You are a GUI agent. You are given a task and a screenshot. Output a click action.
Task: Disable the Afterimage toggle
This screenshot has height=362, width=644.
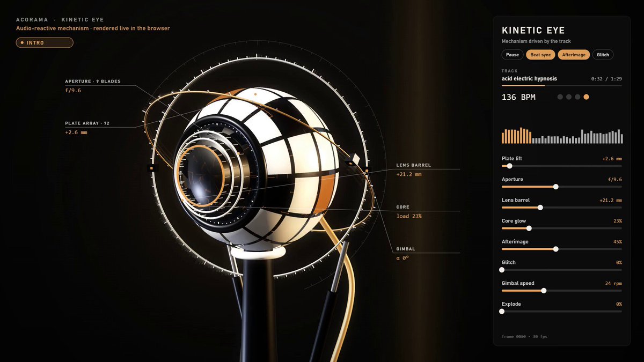[x=574, y=55]
